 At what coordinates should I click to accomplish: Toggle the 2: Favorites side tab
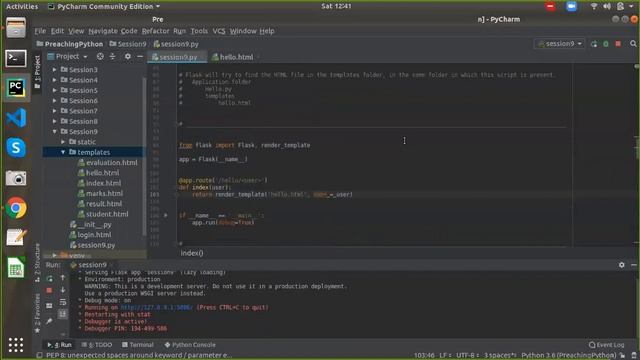(x=37, y=313)
